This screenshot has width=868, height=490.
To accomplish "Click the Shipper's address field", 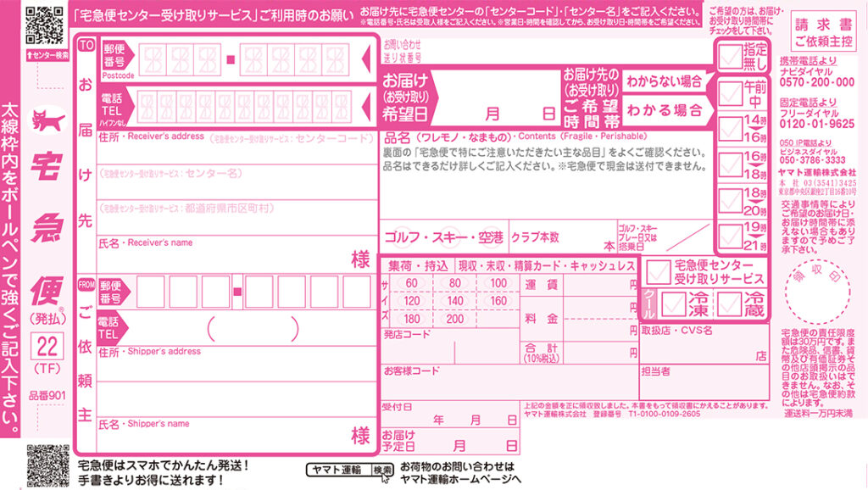I will pyautogui.click(x=237, y=381).
